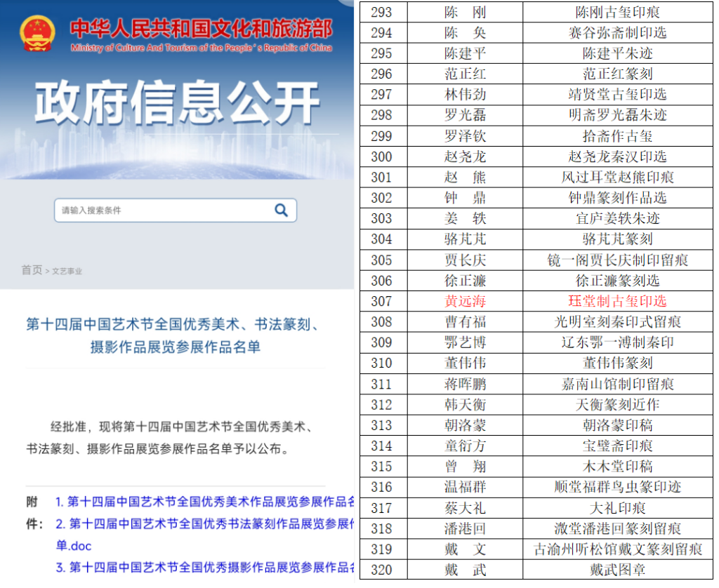Click the ministry name header text
Screen dimensions: 719x588
(201, 29)
